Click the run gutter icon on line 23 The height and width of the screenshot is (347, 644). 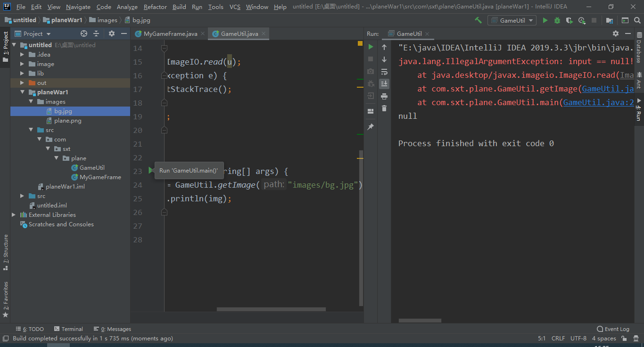pos(151,171)
